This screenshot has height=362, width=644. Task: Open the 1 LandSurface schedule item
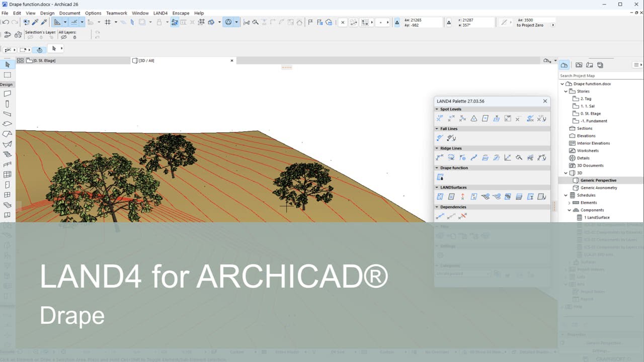(x=596, y=218)
